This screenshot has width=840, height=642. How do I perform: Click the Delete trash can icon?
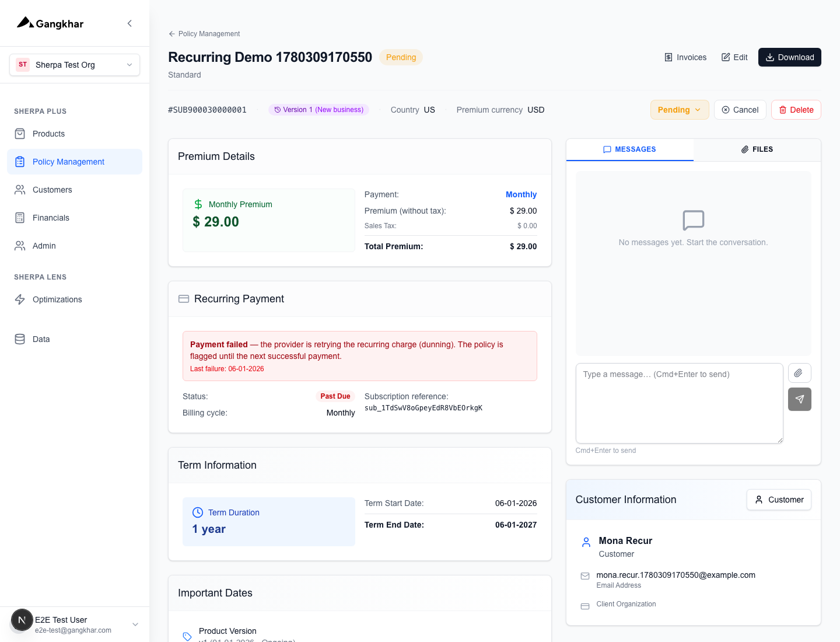click(x=783, y=110)
